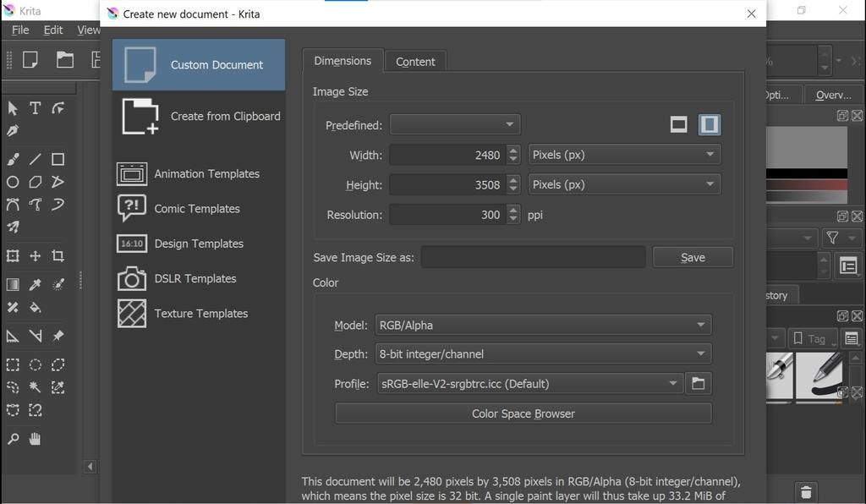Open the Width units dropdown
The height and width of the screenshot is (504, 866).
click(x=624, y=155)
